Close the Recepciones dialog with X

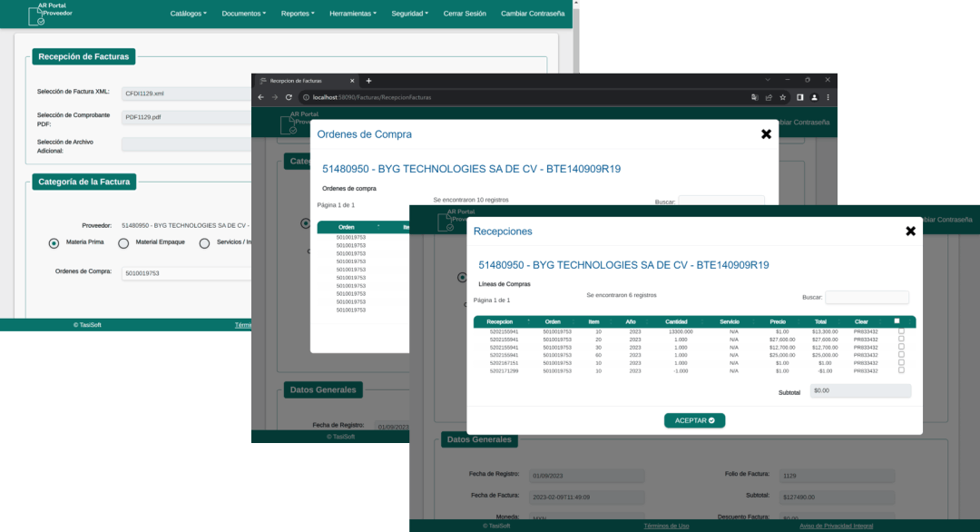910,231
